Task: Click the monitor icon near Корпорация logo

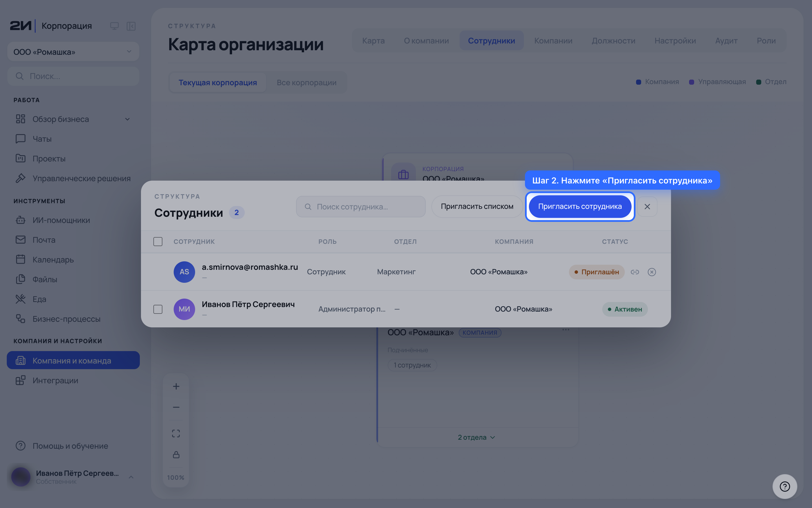Action: pyautogui.click(x=114, y=26)
